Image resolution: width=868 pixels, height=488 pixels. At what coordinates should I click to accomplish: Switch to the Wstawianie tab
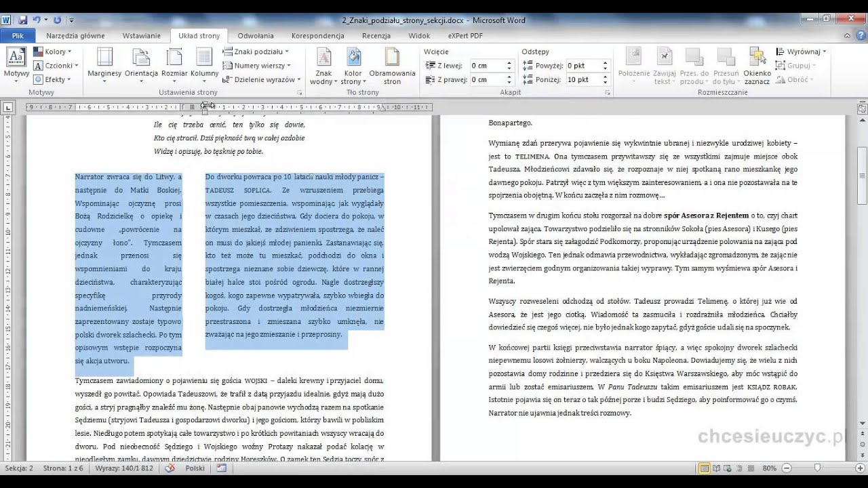[x=142, y=36]
